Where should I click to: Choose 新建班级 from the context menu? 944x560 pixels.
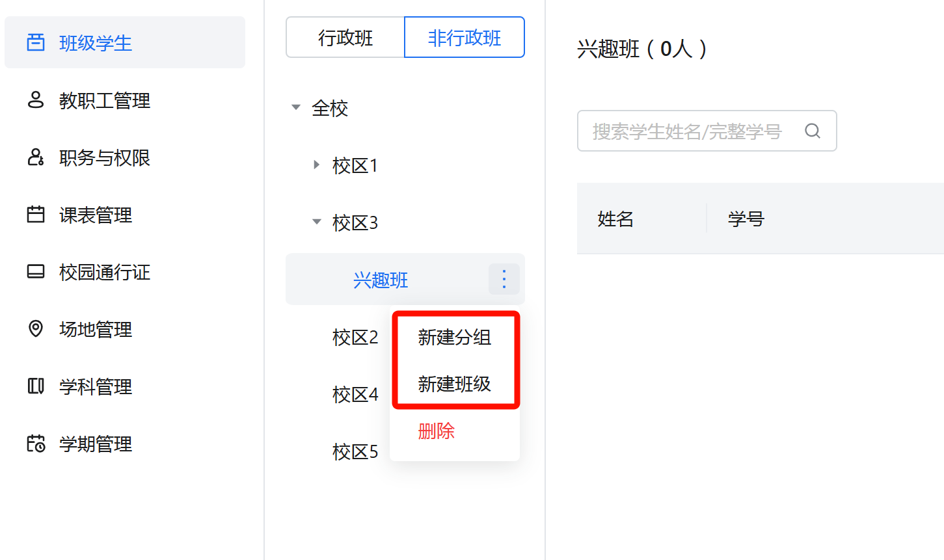(455, 384)
